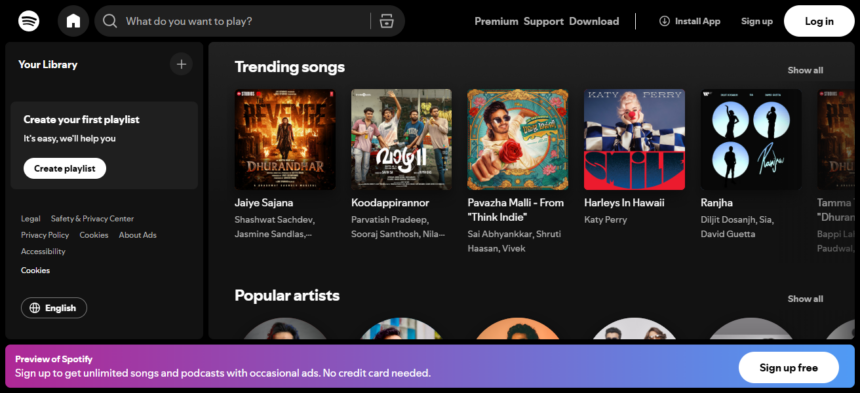Open the Browse icon in search bar

[387, 21]
